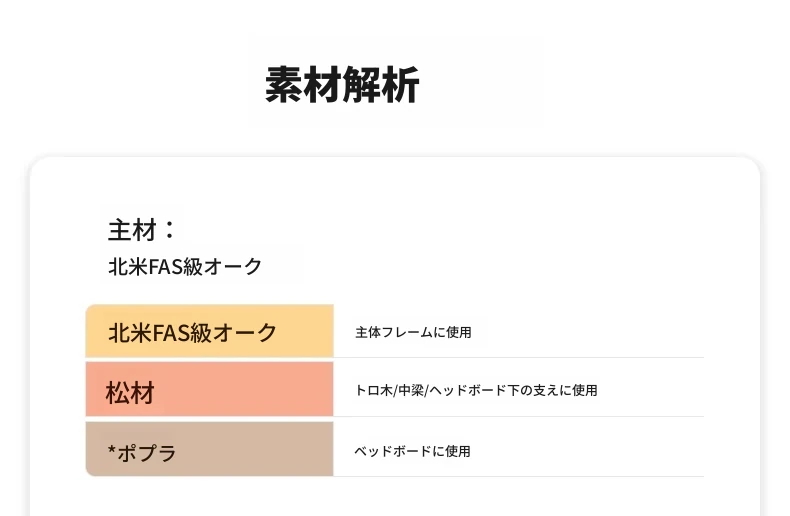Image resolution: width=790 pixels, height=516 pixels.
Task: Click the word 主体 in the oak row description
Action: point(367,332)
